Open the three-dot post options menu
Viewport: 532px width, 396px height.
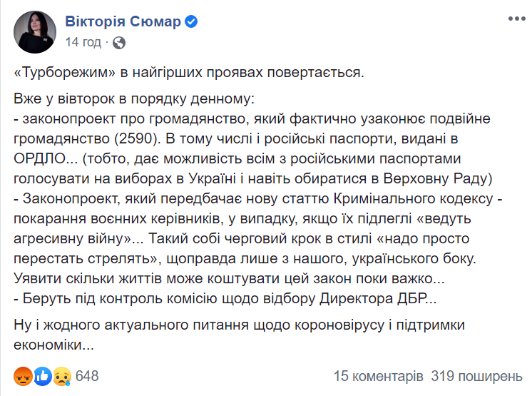tap(516, 19)
